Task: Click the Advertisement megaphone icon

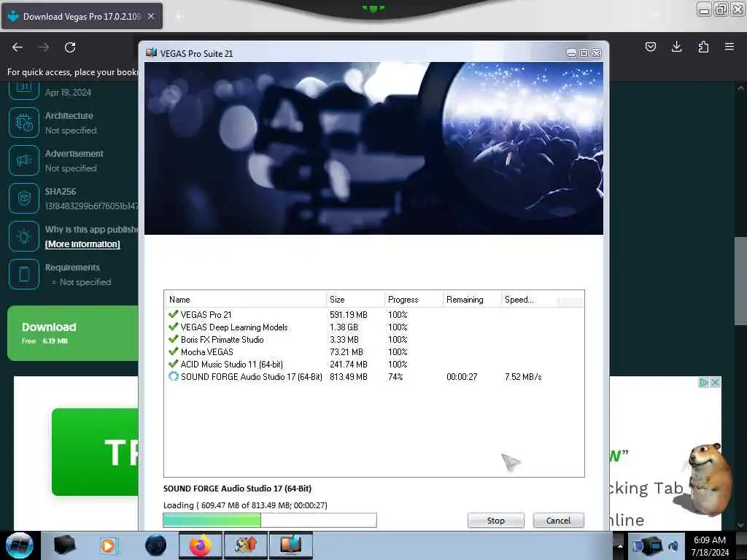Action: click(x=24, y=160)
